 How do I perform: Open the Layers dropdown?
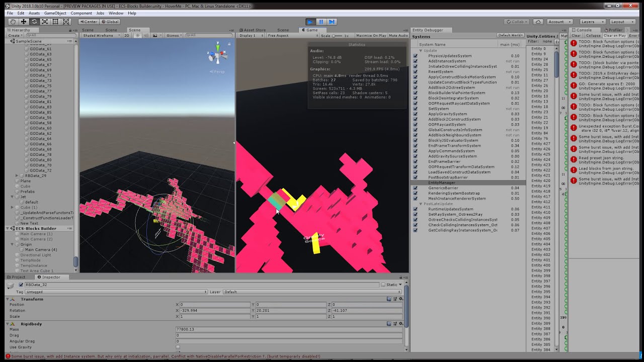pos(593,22)
